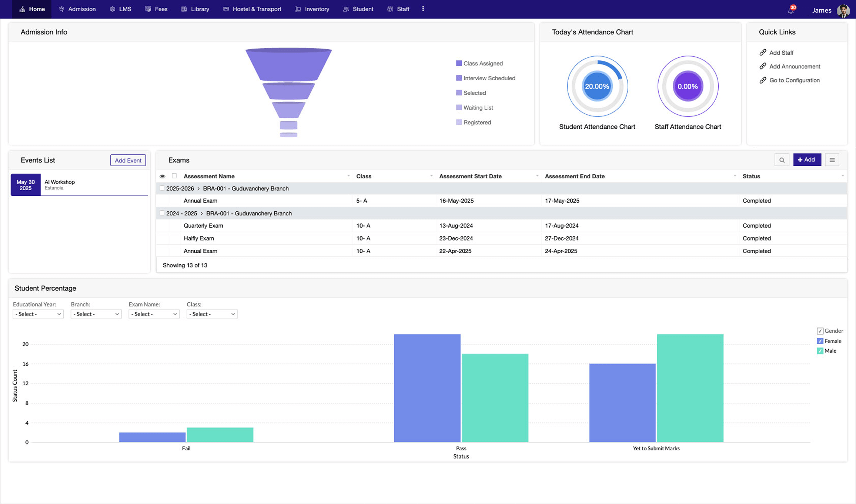Uncheck the Female legend checkbox
856x504 pixels.
pos(819,341)
